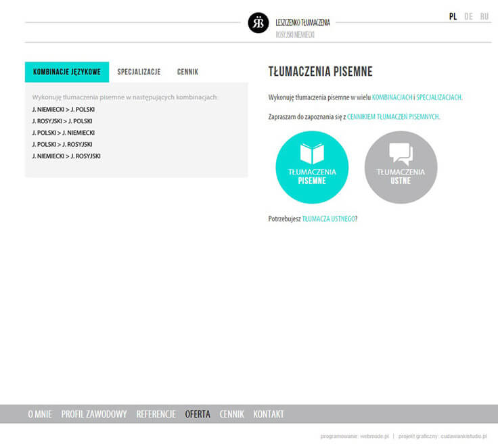
Task: Switch site language to RU
Action: [x=484, y=16]
